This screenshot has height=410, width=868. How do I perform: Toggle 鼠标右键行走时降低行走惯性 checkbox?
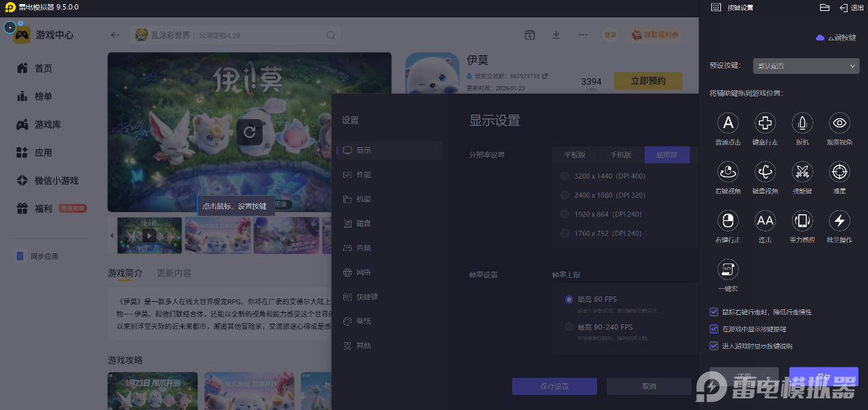[x=714, y=312]
